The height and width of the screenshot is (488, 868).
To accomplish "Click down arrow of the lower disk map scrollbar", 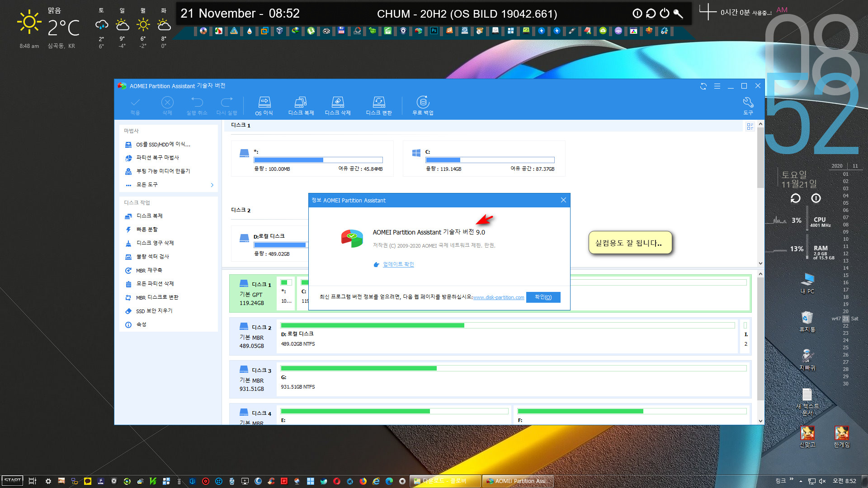I will click(760, 421).
